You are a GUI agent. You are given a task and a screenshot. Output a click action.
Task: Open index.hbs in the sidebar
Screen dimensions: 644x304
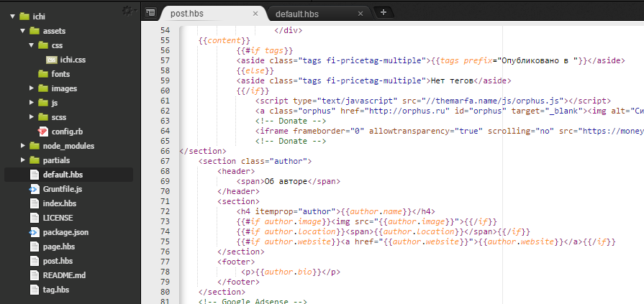pyautogui.click(x=60, y=203)
